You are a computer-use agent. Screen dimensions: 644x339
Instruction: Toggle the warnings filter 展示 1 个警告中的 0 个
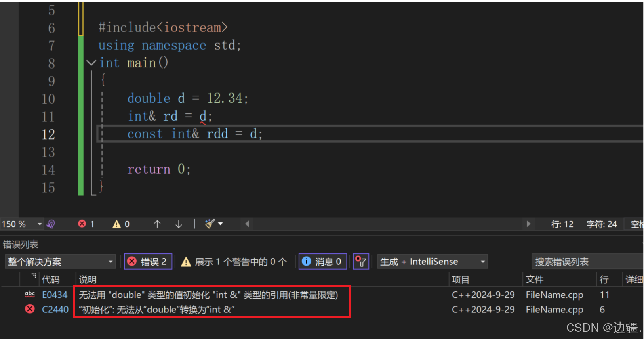tap(234, 262)
